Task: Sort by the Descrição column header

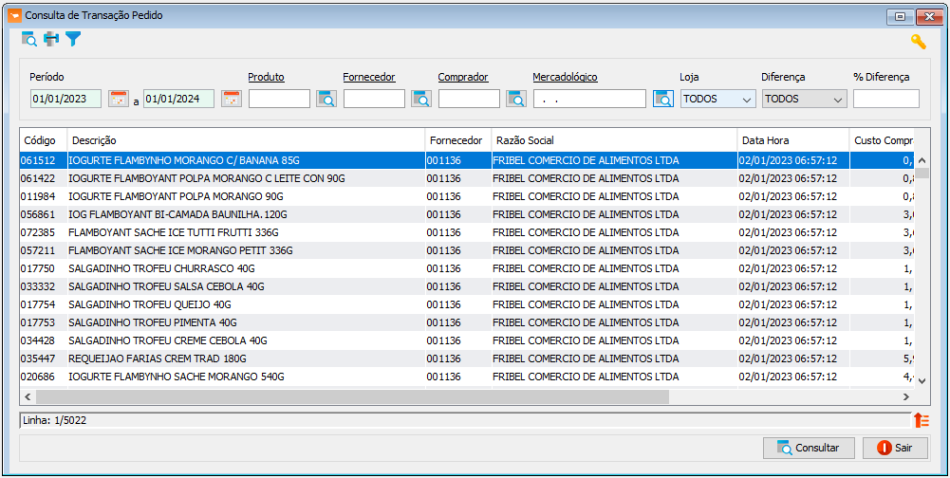Action: pyautogui.click(x=246, y=141)
